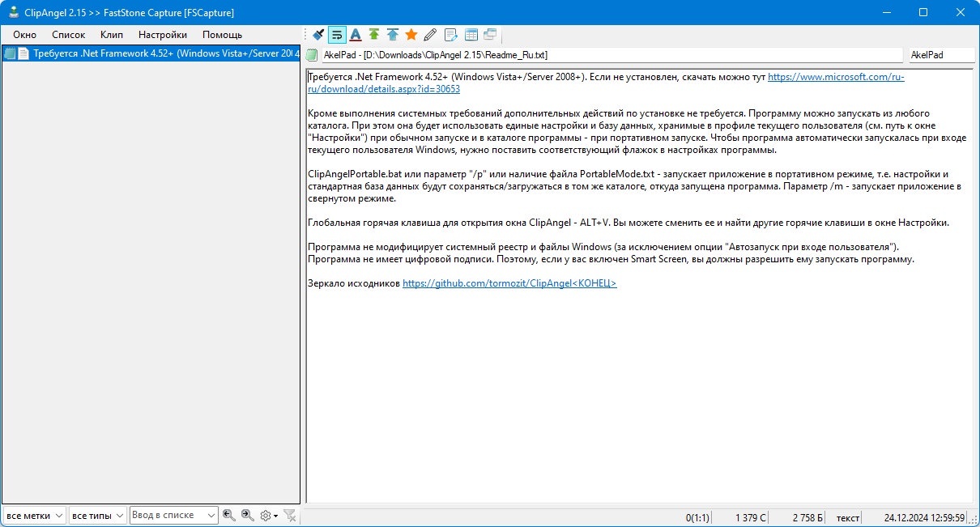Open the "все метки" marks filter dropdown
Screen dimensions: 980x527
pos(34,515)
